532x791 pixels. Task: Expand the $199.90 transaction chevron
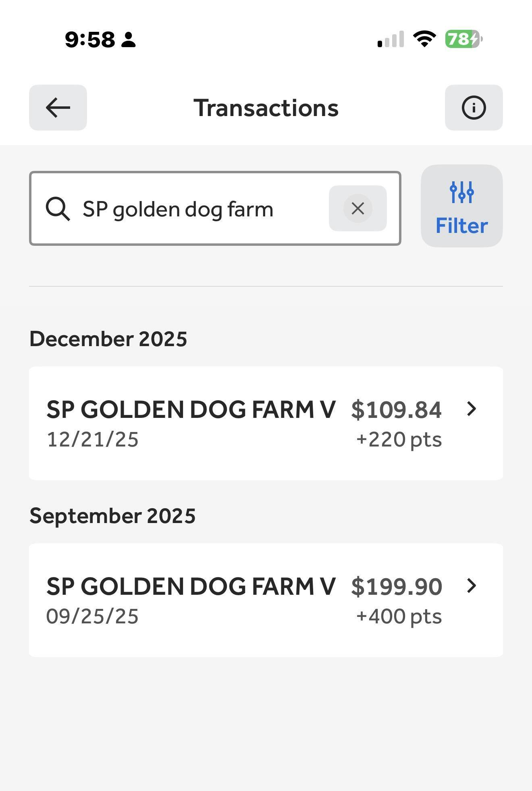click(x=471, y=586)
